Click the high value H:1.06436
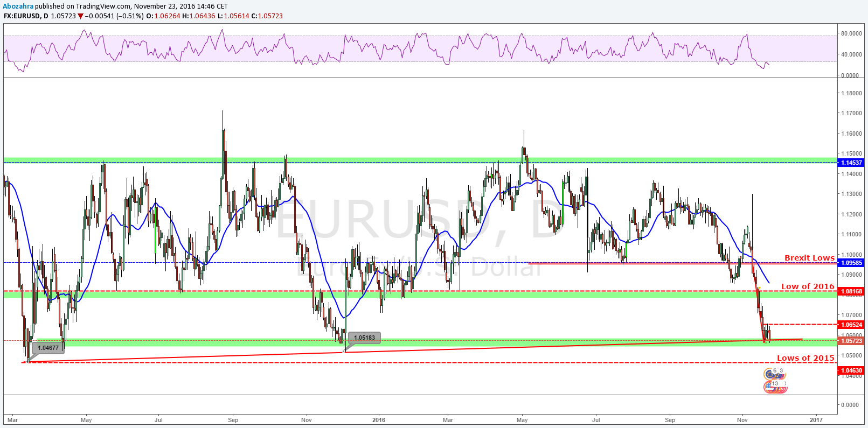 point(199,16)
